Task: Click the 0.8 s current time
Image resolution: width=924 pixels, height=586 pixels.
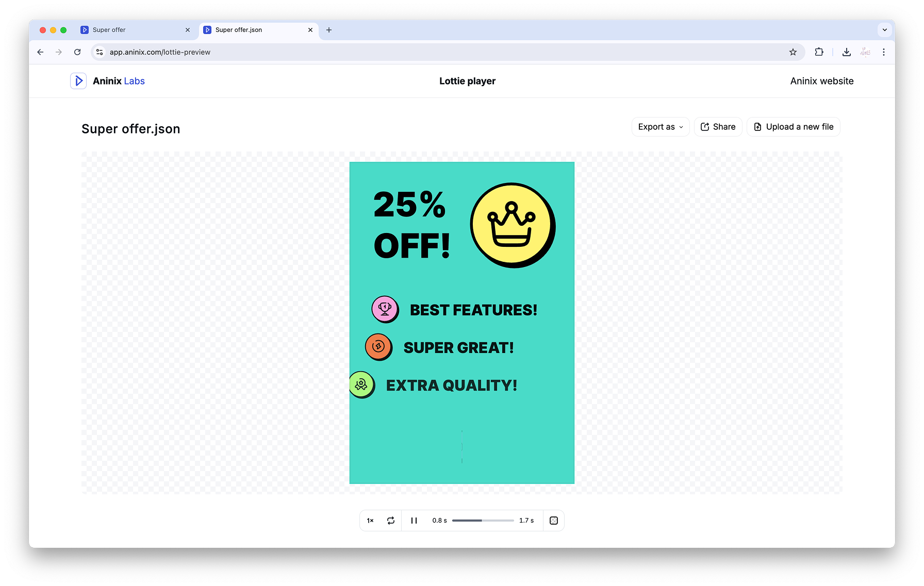Action: tap(439, 521)
